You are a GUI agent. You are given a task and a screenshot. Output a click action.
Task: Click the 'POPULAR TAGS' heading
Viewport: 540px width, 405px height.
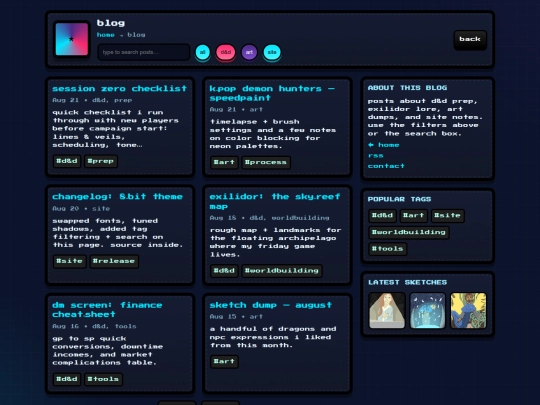pos(399,199)
